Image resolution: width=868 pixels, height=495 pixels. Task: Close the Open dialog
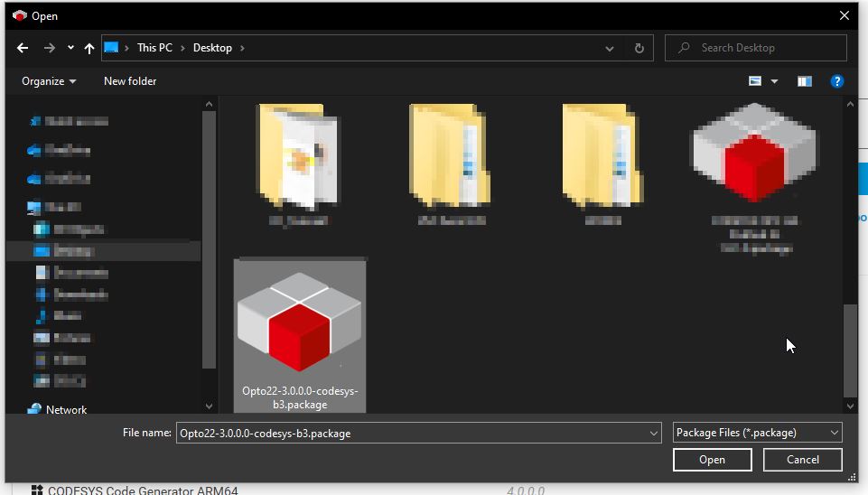845,15
